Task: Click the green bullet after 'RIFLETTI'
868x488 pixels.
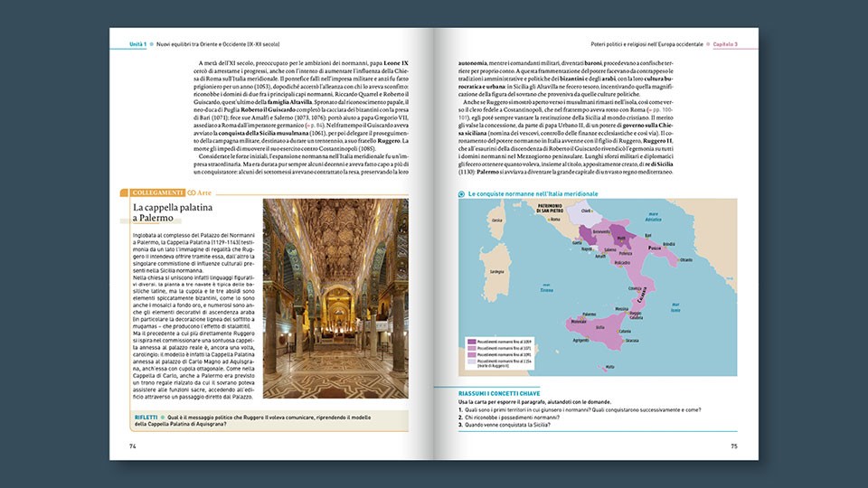Action: tap(163, 418)
